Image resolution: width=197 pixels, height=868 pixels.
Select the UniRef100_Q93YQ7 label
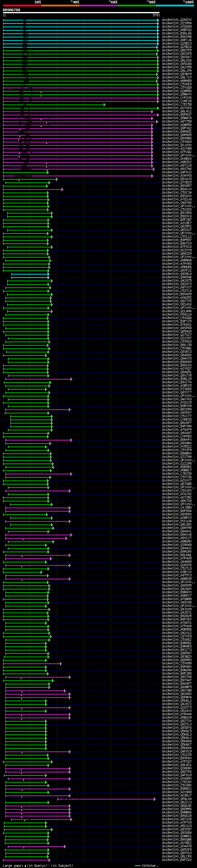[x=177, y=829]
